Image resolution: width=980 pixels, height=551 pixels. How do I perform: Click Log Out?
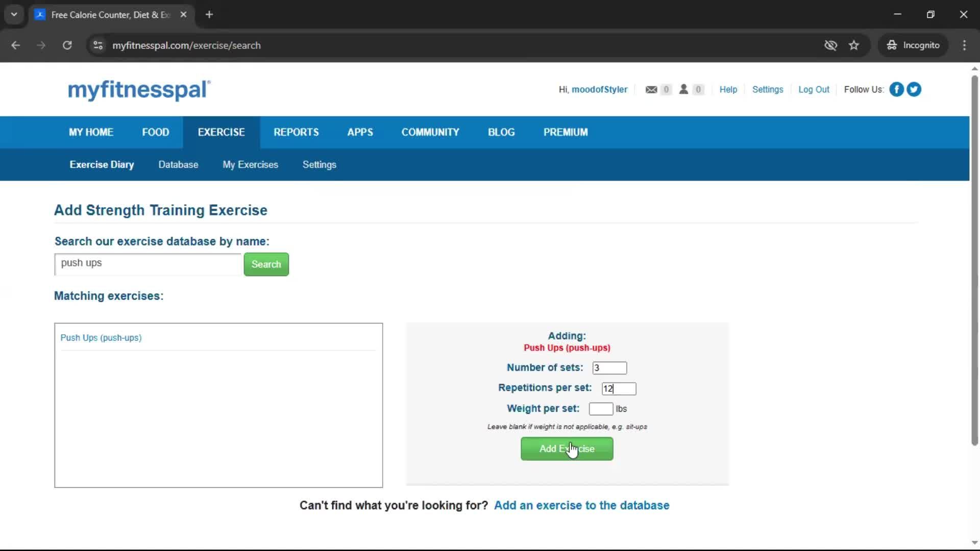click(x=814, y=89)
